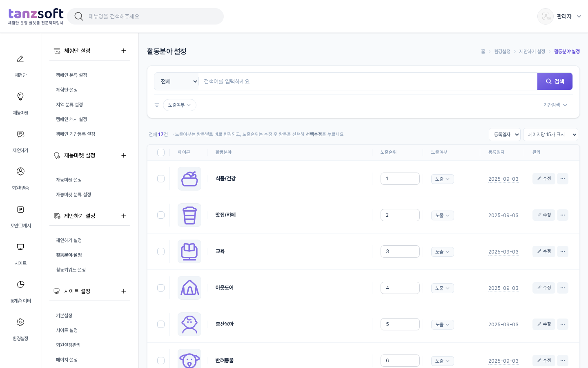The height and width of the screenshot is (368, 588).
Task: Click the purple 검색 button
Action: tap(555, 81)
